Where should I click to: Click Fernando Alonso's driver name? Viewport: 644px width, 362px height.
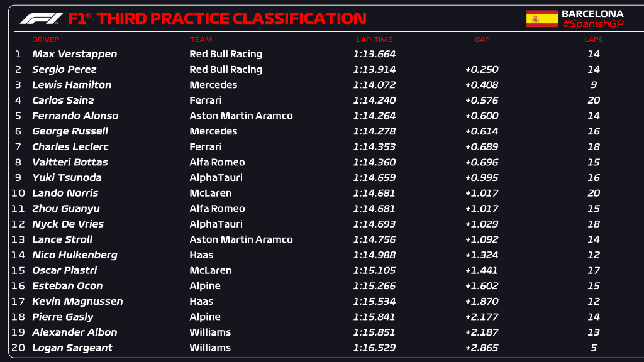tap(75, 116)
